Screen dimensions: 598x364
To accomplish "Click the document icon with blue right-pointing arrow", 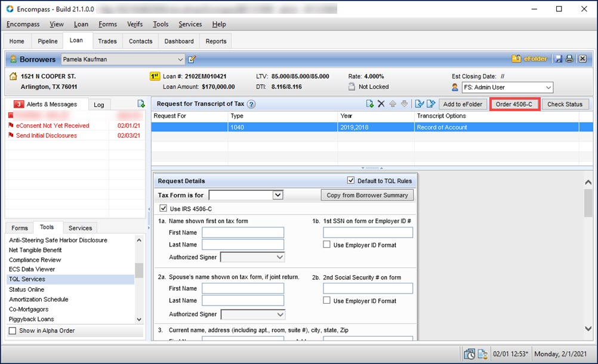I will (x=431, y=104).
